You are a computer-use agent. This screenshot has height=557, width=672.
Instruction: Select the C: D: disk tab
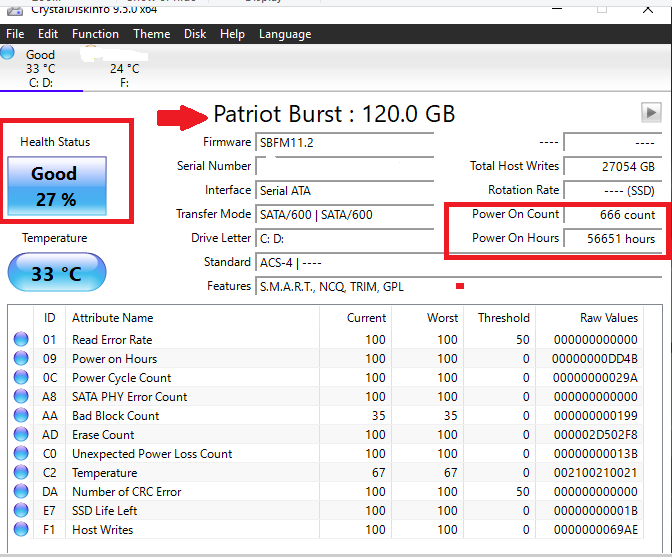41,69
